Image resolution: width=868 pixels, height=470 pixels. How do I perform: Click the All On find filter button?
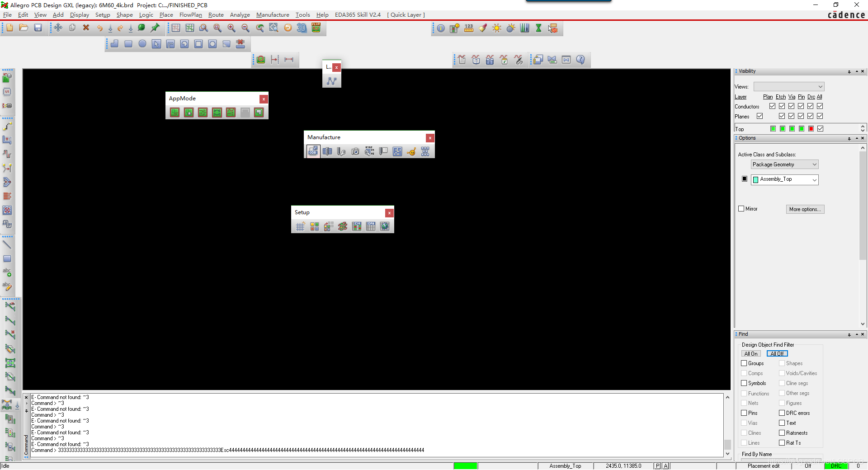[x=751, y=354]
